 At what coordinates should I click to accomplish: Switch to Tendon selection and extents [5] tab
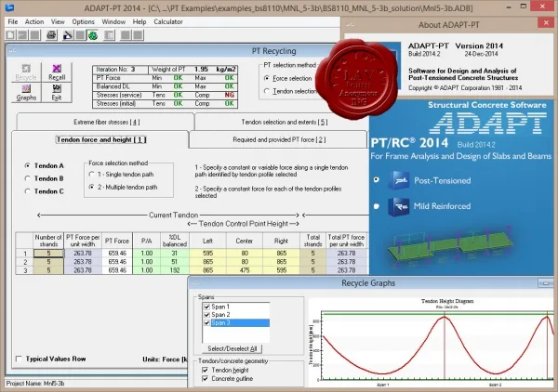[285, 122]
